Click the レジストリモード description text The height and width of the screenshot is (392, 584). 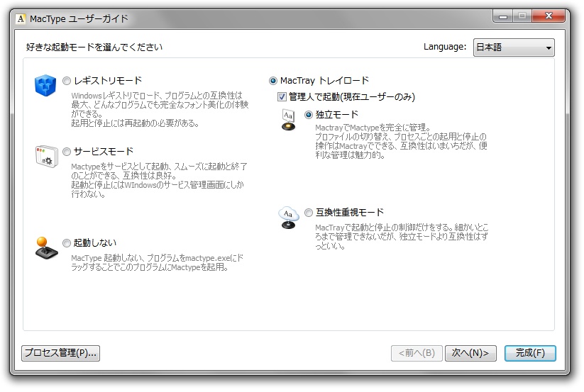[x=160, y=109]
